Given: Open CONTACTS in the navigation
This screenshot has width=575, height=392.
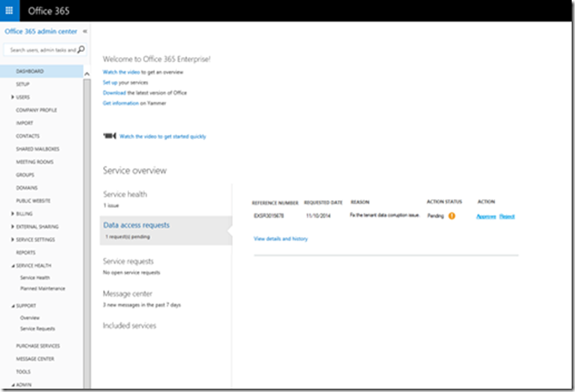Looking at the screenshot, I should click(28, 136).
